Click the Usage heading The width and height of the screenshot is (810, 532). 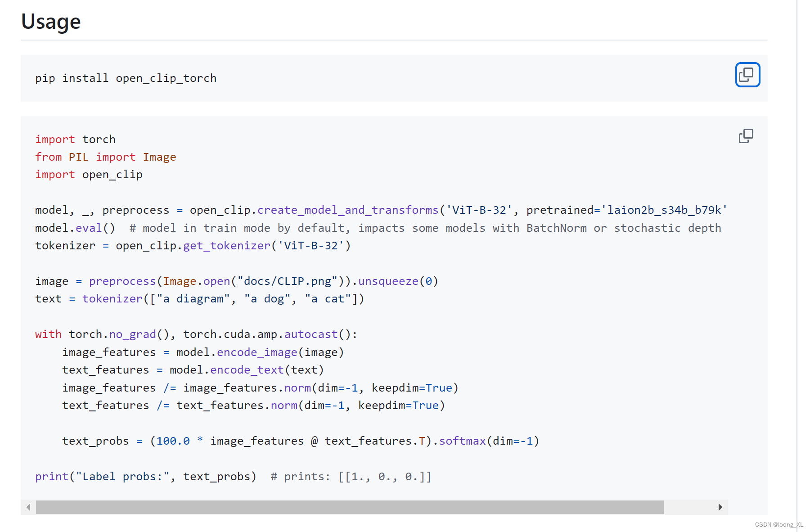(51, 22)
